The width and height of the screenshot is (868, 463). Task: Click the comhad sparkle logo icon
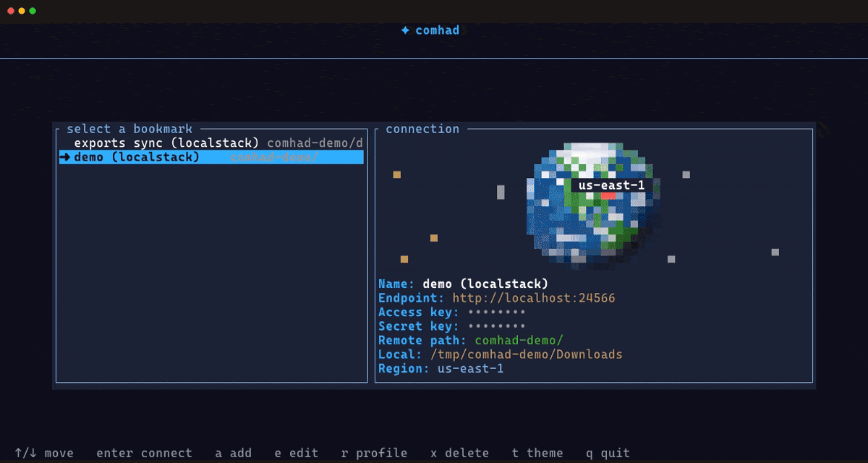click(405, 30)
